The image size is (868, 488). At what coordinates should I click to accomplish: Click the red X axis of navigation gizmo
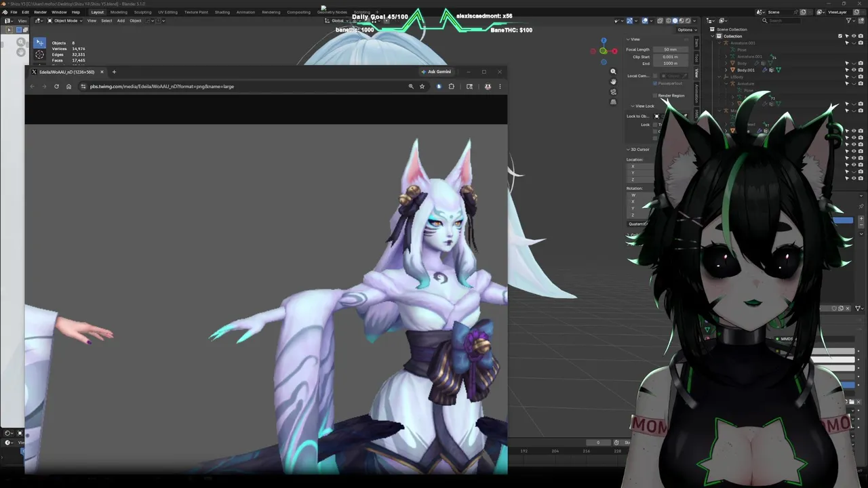[615, 51]
